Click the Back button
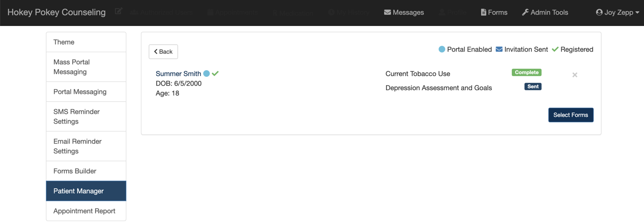 click(163, 52)
